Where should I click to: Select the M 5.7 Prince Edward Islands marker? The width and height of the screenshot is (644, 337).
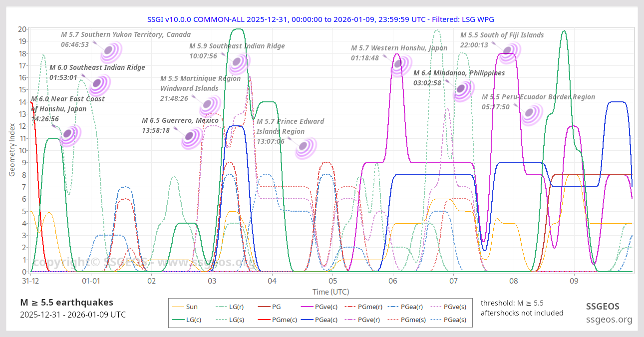tap(306, 148)
